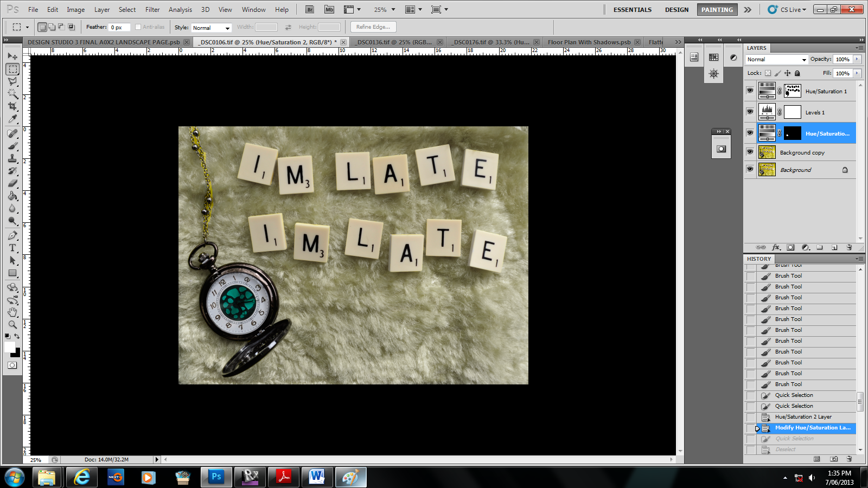Screen dimensions: 868x488
Task: Open the Opacity slider arrow
Action: tap(857, 59)
